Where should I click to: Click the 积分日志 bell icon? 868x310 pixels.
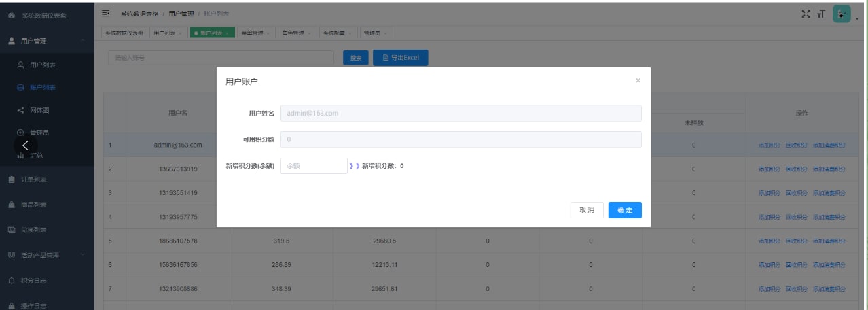[12, 280]
